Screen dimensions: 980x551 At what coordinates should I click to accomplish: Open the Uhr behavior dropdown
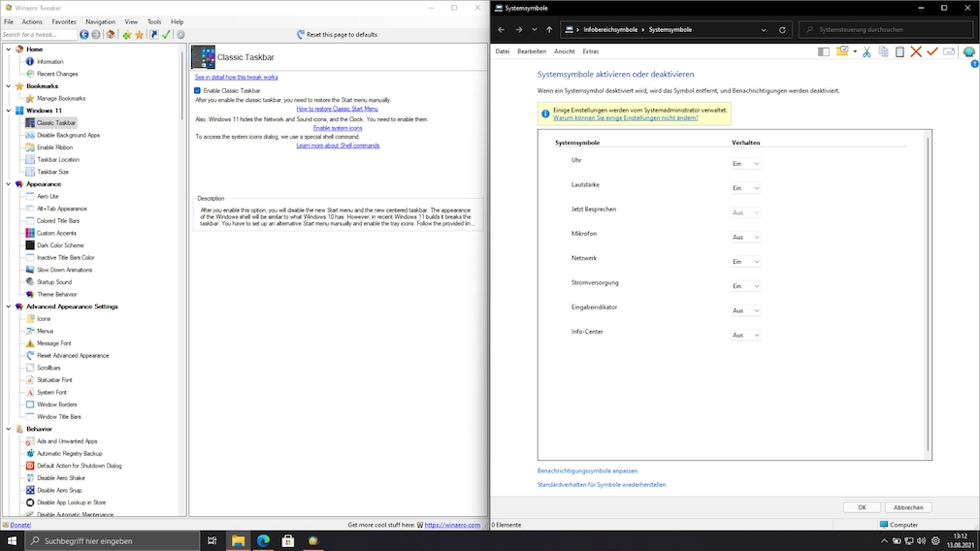tap(745, 164)
